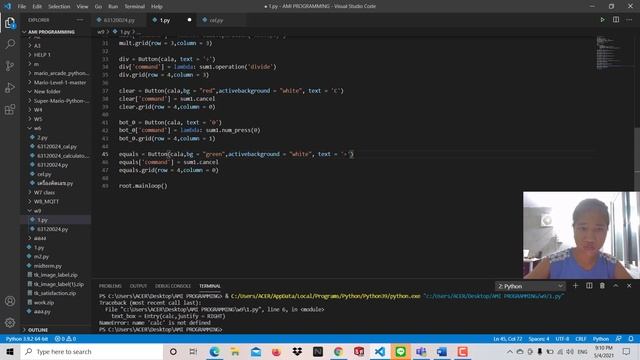Open Windows Start menu
The width and height of the screenshot is (640, 360).
pos(10,351)
